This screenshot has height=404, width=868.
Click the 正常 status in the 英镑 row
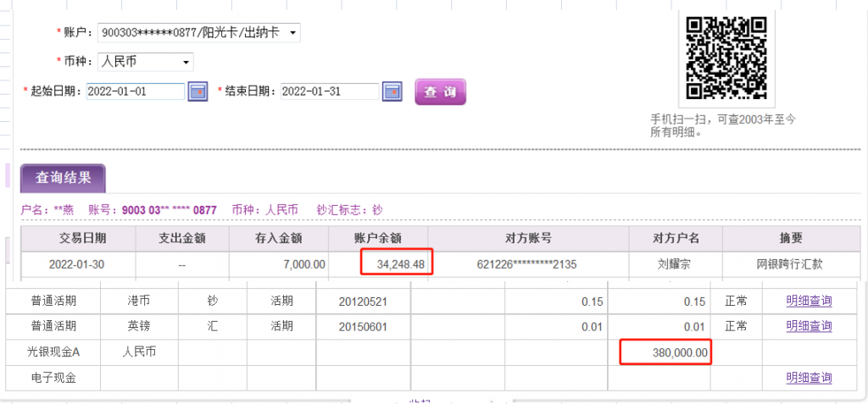(737, 327)
